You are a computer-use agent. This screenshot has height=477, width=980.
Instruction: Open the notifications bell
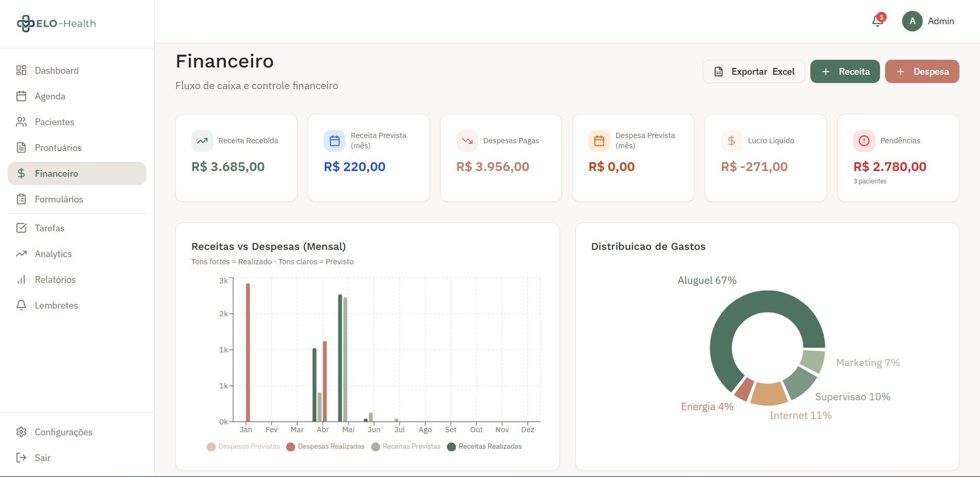(x=877, y=21)
